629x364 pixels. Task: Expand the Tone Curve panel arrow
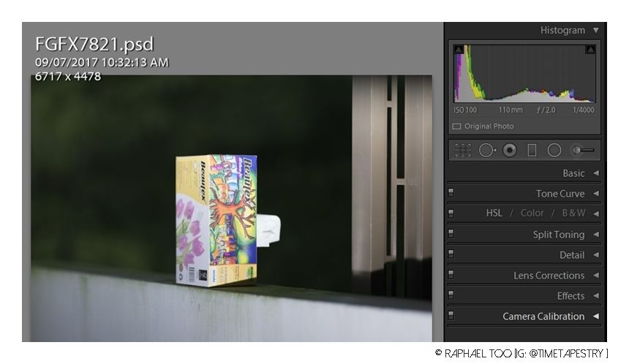click(596, 194)
